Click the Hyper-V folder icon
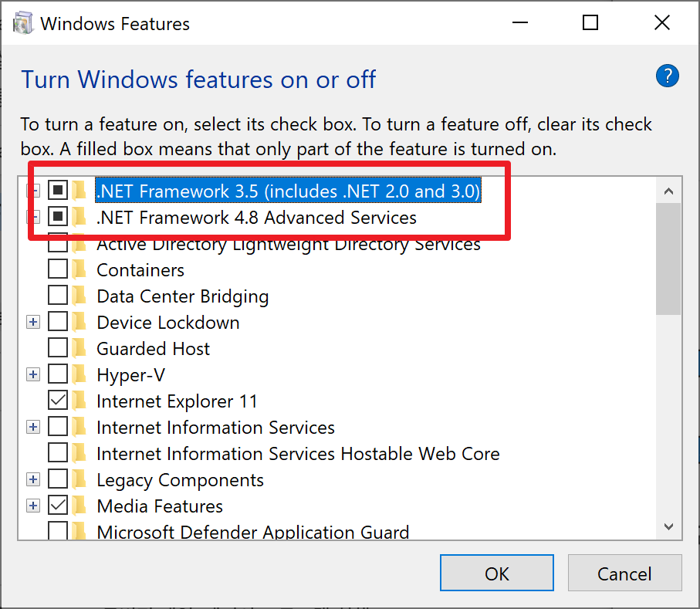 [80, 374]
